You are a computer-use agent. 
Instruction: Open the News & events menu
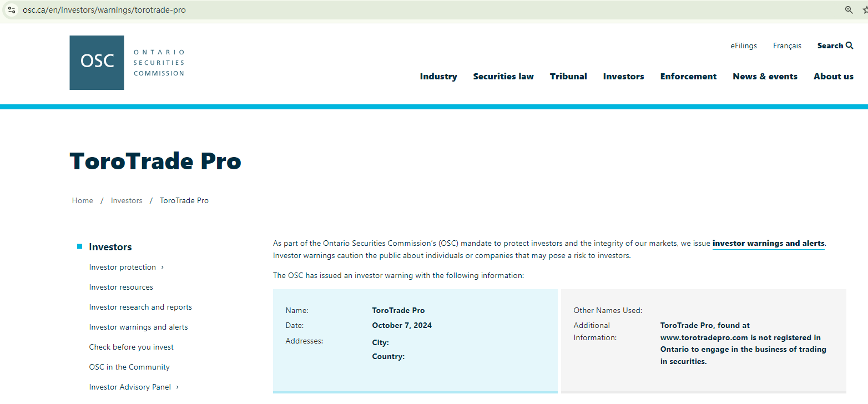[765, 77]
